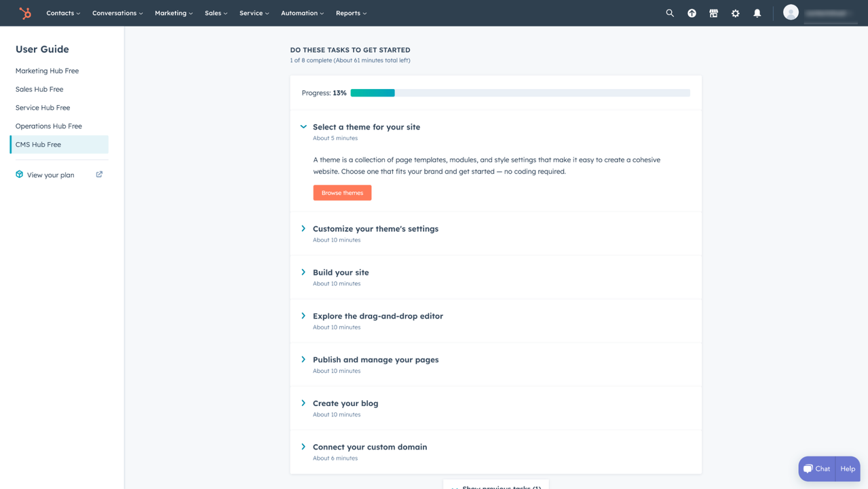Image resolution: width=868 pixels, height=489 pixels.
Task: Click the Browse themes button
Action: tap(342, 192)
